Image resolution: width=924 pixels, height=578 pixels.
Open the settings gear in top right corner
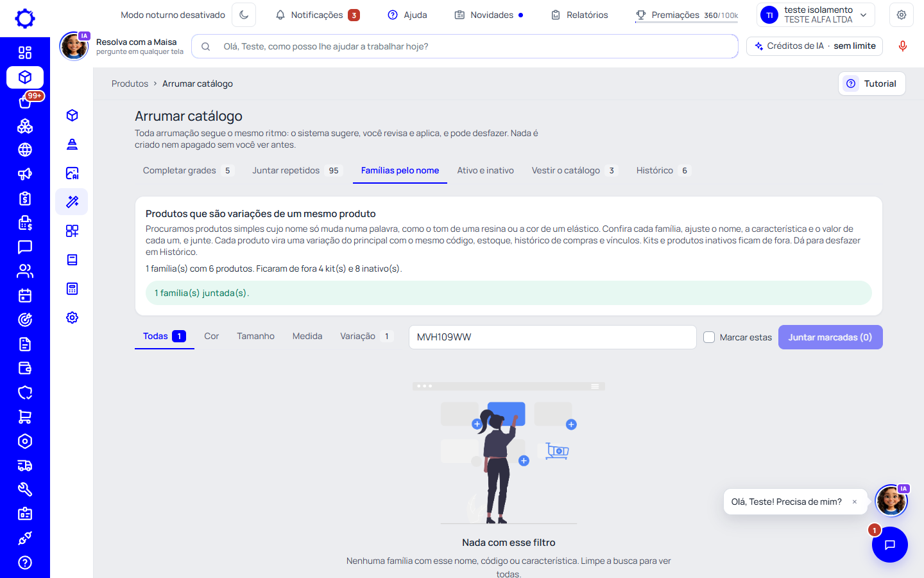(902, 15)
